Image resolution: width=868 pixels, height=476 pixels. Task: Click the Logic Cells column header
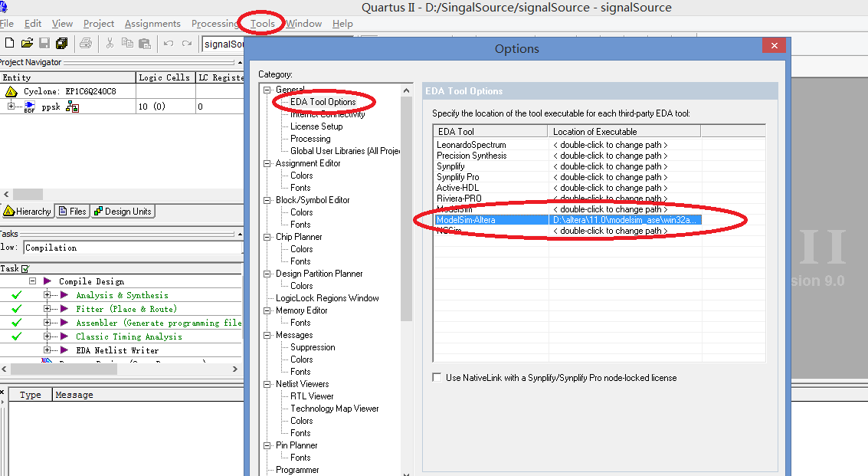165,77
